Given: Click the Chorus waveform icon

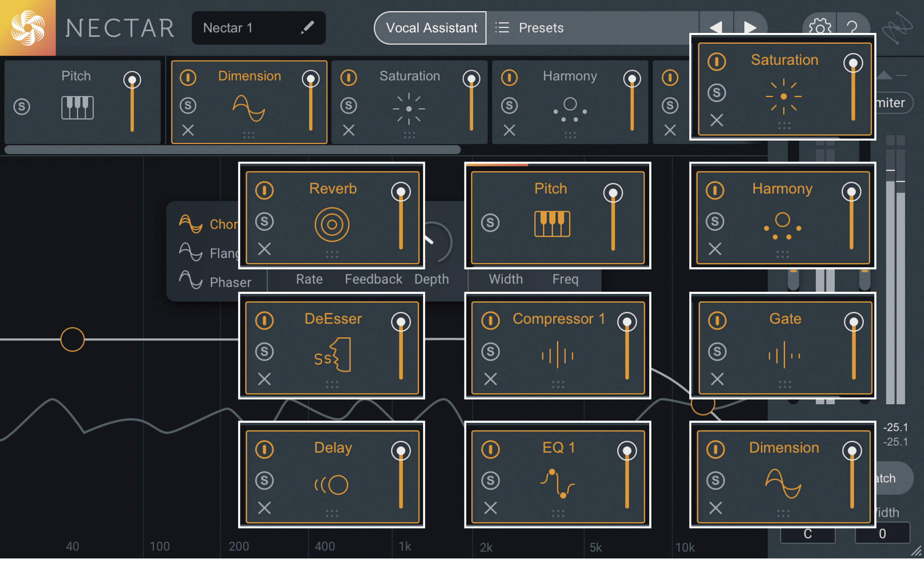Looking at the screenshot, I should pos(191,224).
